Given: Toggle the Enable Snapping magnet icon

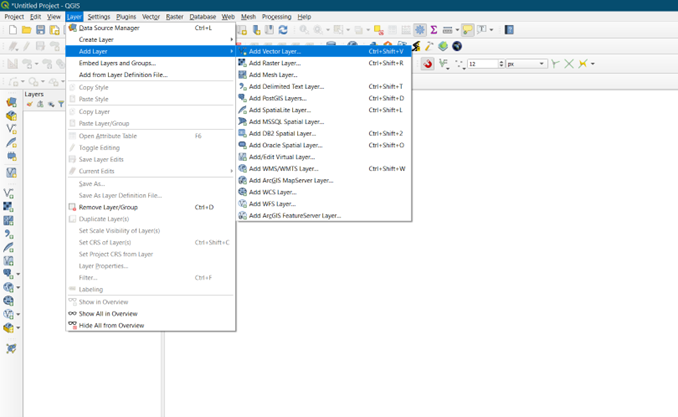Looking at the screenshot, I should (x=427, y=64).
